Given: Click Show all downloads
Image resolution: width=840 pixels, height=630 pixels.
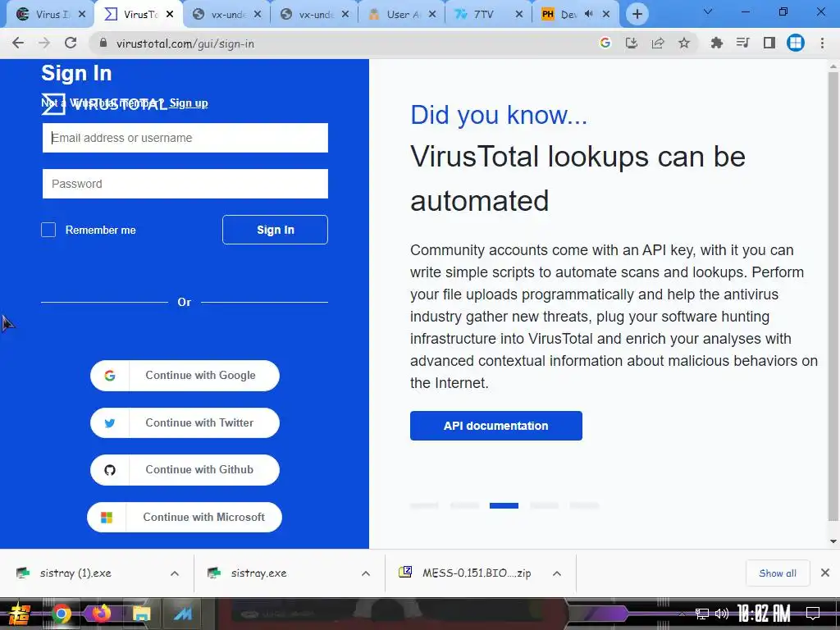Looking at the screenshot, I should pyautogui.click(x=778, y=573).
